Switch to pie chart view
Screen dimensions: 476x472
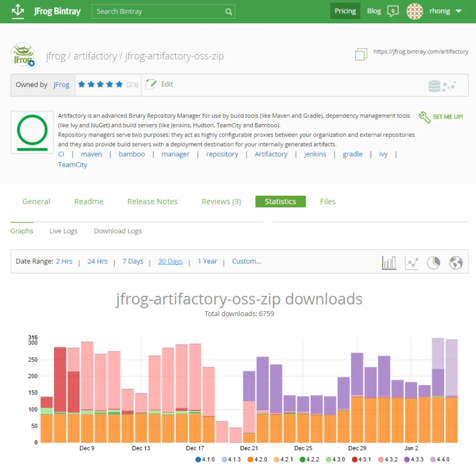[x=433, y=263]
